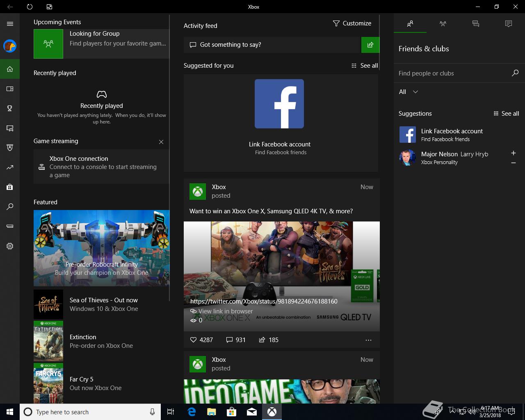Click See all in Suggested for you
The height and width of the screenshot is (420, 525).
coord(365,66)
